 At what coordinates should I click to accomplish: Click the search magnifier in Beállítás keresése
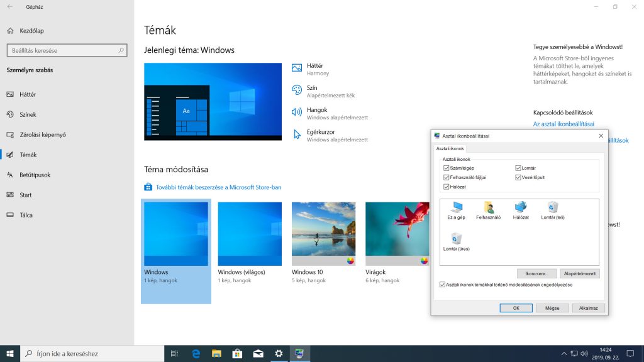121,50
